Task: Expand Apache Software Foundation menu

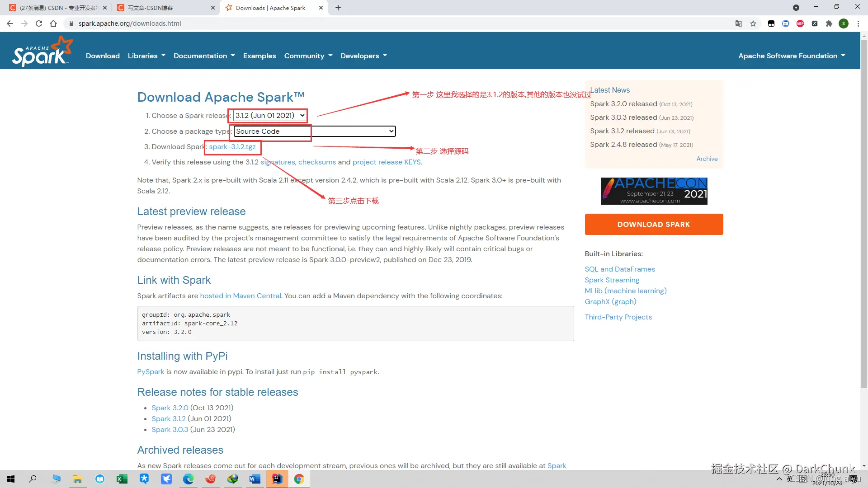Action: coord(792,56)
